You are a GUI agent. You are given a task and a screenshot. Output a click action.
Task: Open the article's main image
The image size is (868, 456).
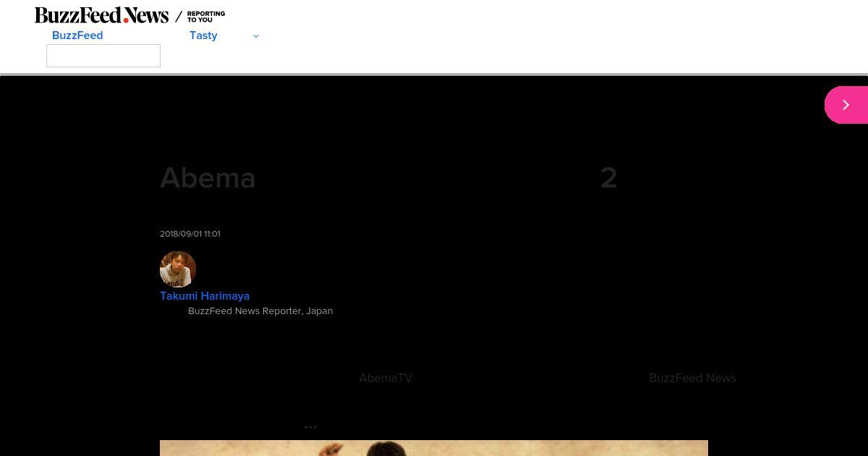click(434, 448)
